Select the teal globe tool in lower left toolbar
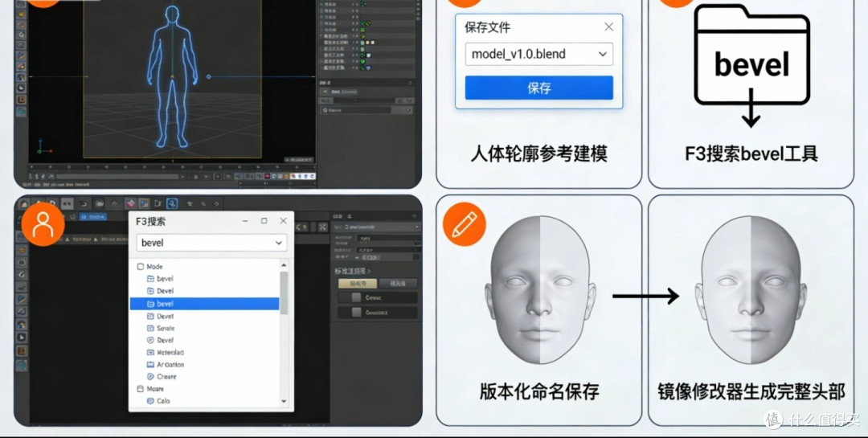Screen dimensions: 868x438 point(22,365)
